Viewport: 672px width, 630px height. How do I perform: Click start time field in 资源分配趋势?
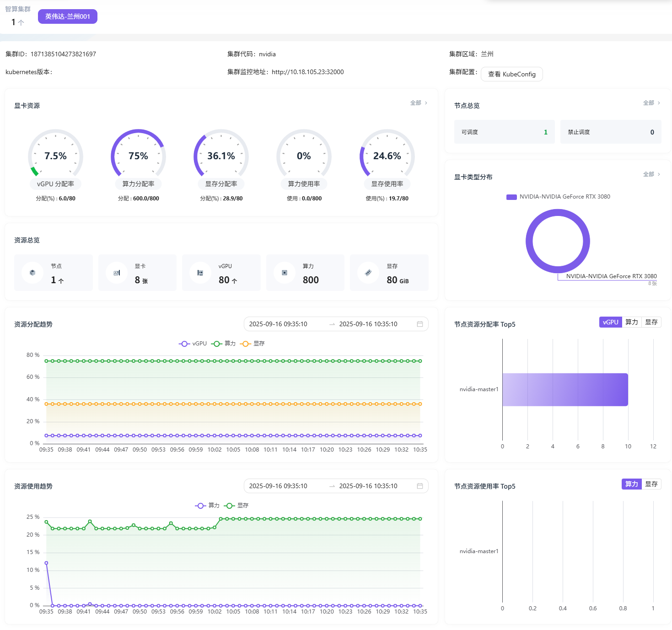click(x=278, y=324)
